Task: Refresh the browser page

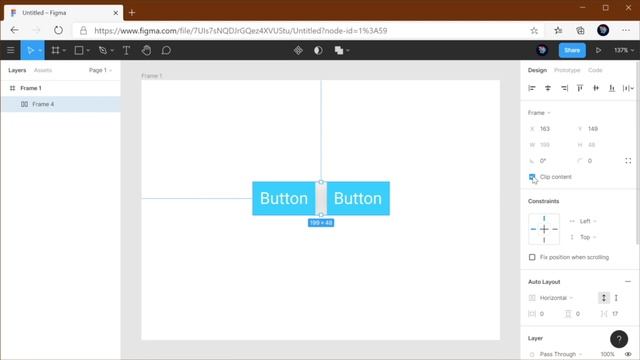Action: coord(58,30)
